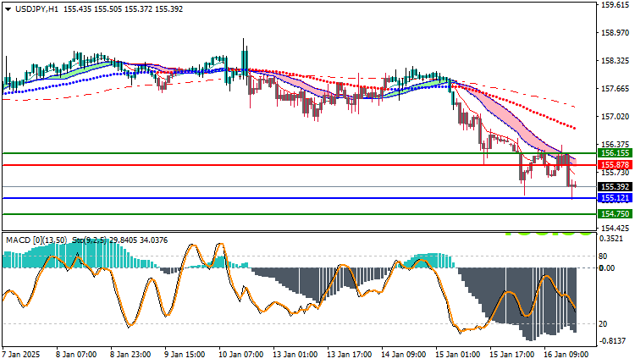The height and width of the screenshot is (364, 635).
Task: Click the 8 Jan 23:00 time label
Action: tap(130, 355)
